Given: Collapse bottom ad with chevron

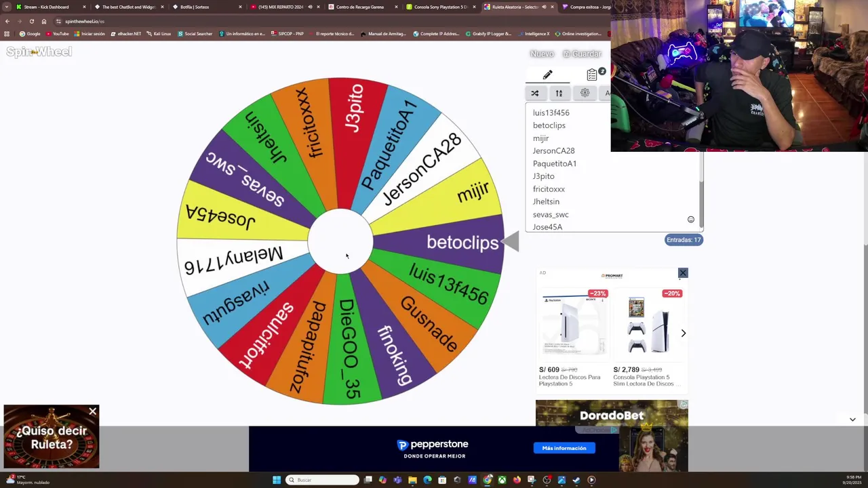Looking at the screenshot, I should [x=852, y=420].
